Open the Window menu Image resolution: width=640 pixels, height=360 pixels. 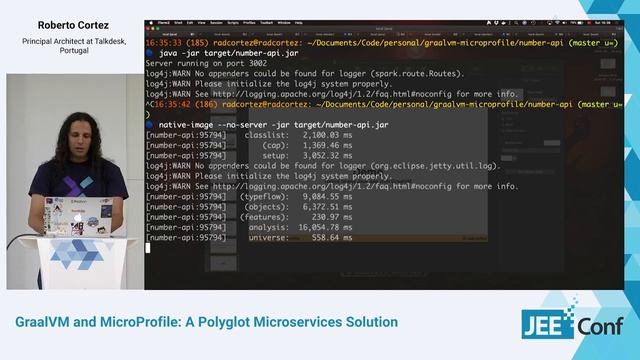click(x=284, y=23)
